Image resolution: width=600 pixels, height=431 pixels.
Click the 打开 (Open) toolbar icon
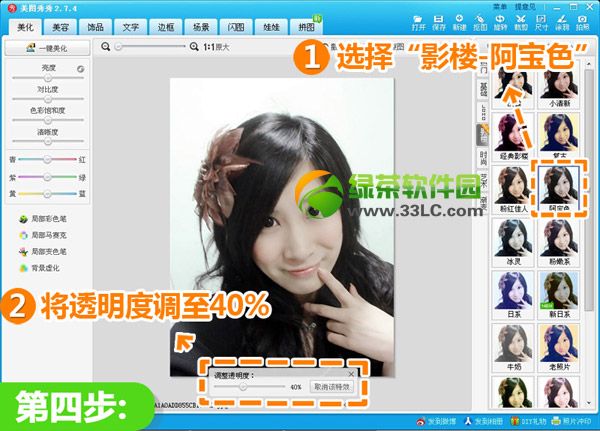click(x=418, y=23)
